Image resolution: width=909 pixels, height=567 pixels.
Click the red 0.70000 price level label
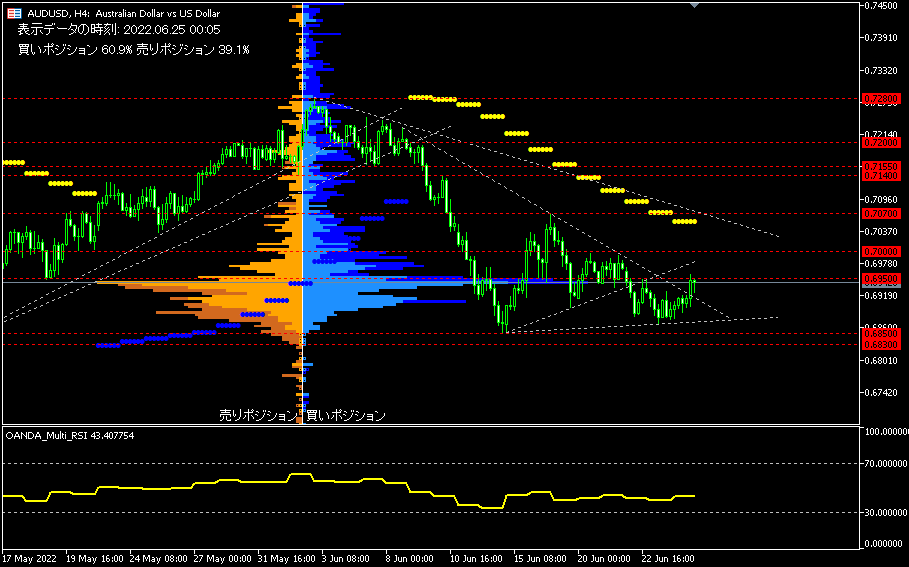coord(881,252)
